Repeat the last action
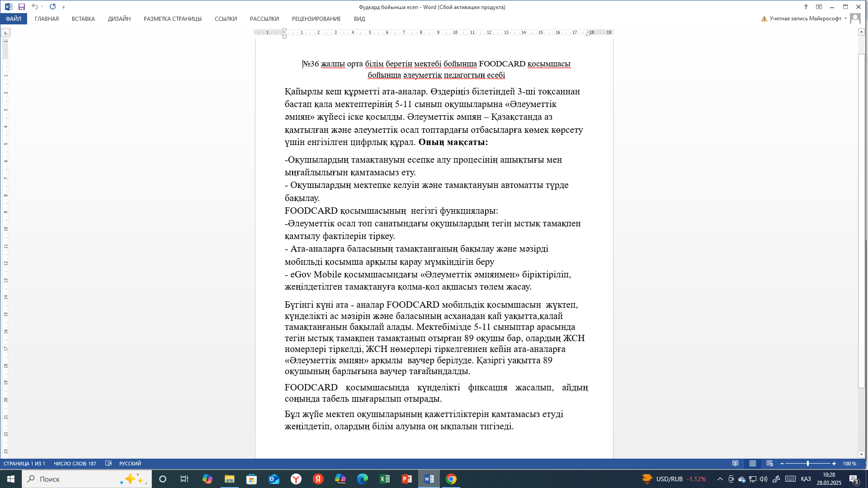Screen dimensions: 868x488 [52, 7]
